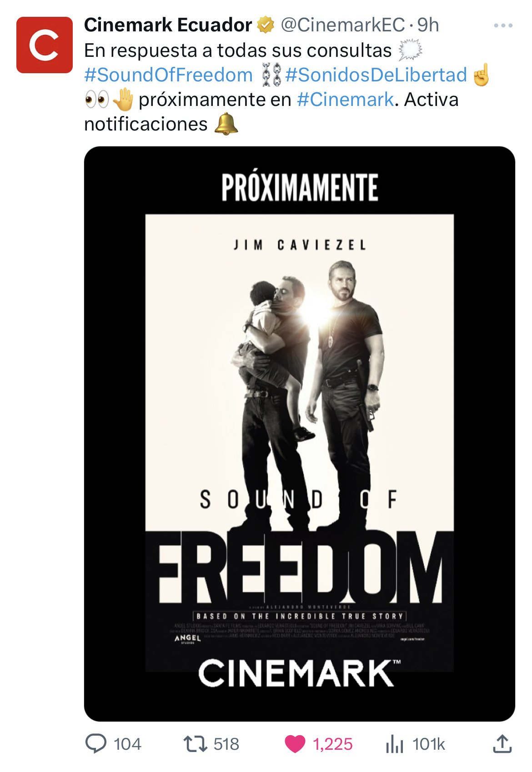Tap the share upload icon

click(502, 744)
